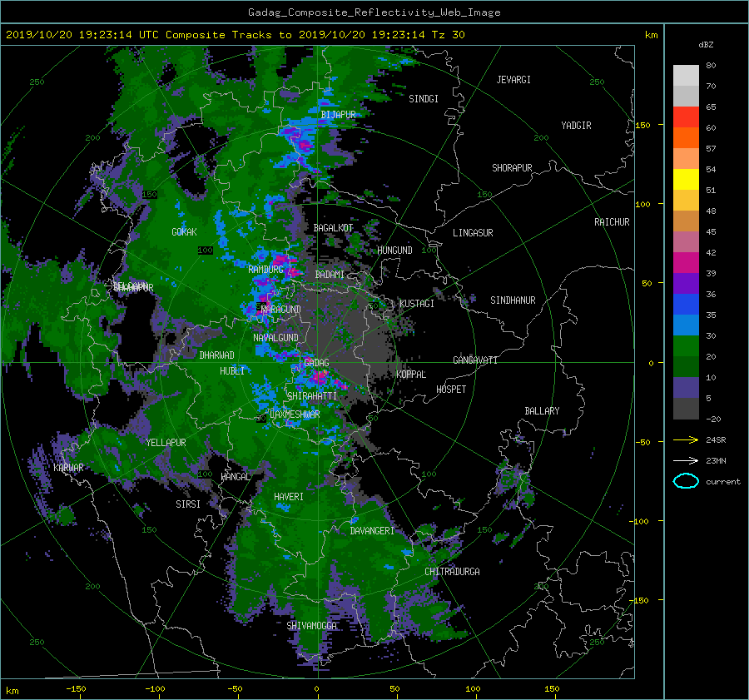Click the green 20 dBZ legend swatch

[x=686, y=346]
